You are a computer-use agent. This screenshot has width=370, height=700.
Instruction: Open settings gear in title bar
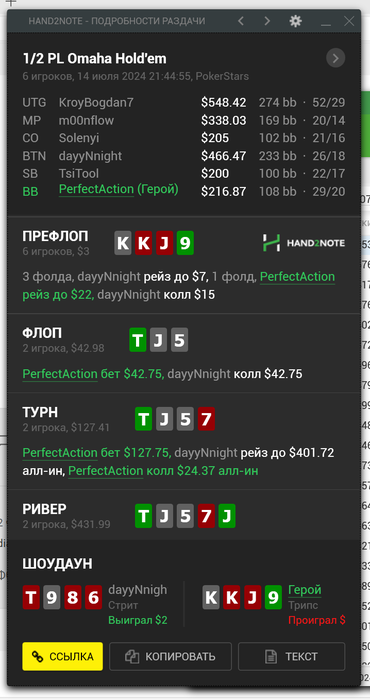point(295,21)
